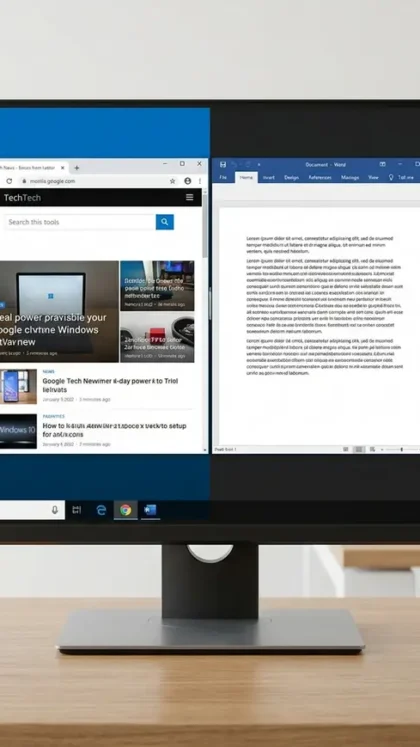Viewport: 420px width, 747px height.
Task: Switch to Chrome using its taskbar icon
Action: point(126,510)
